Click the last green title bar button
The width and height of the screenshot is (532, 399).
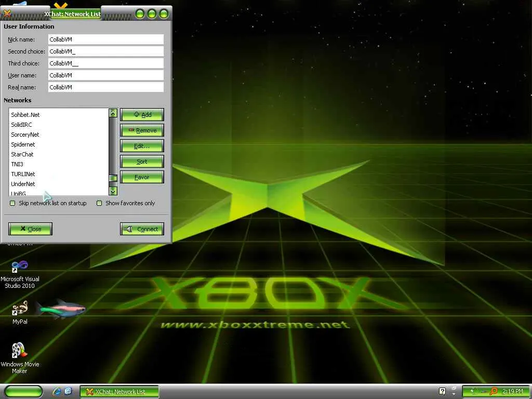point(164,14)
